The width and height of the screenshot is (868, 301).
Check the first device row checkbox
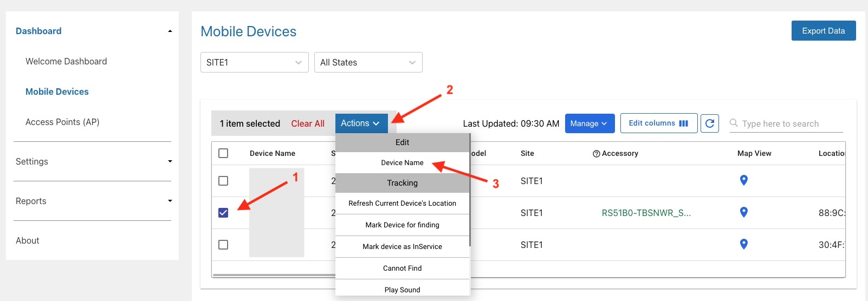pyautogui.click(x=223, y=181)
